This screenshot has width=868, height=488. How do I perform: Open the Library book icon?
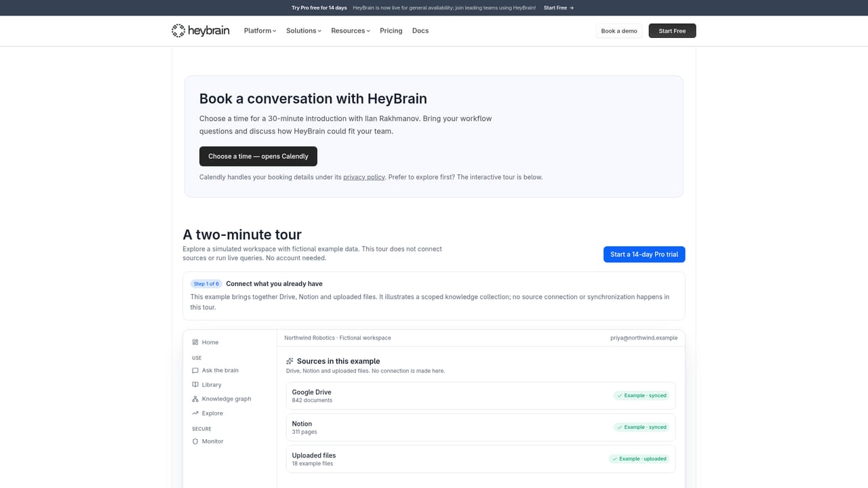195,385
